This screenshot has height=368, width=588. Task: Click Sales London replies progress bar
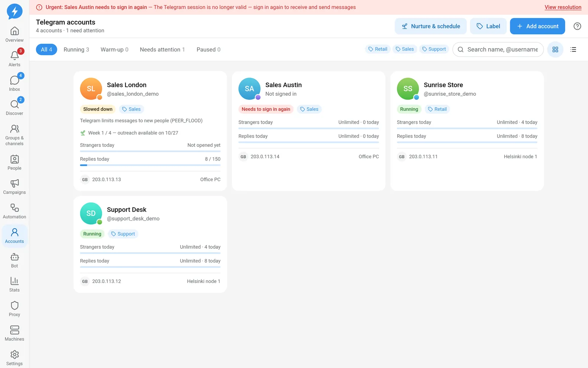click(x=150, y=165)
